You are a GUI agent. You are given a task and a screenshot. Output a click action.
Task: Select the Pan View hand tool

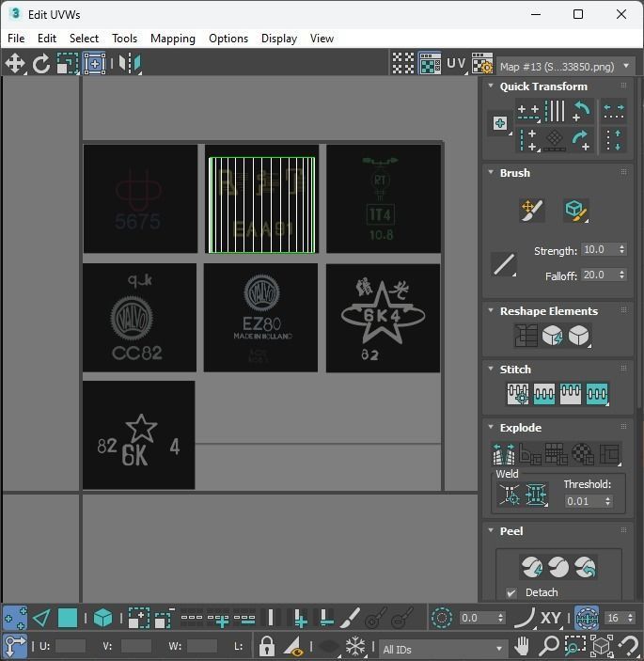522,646
